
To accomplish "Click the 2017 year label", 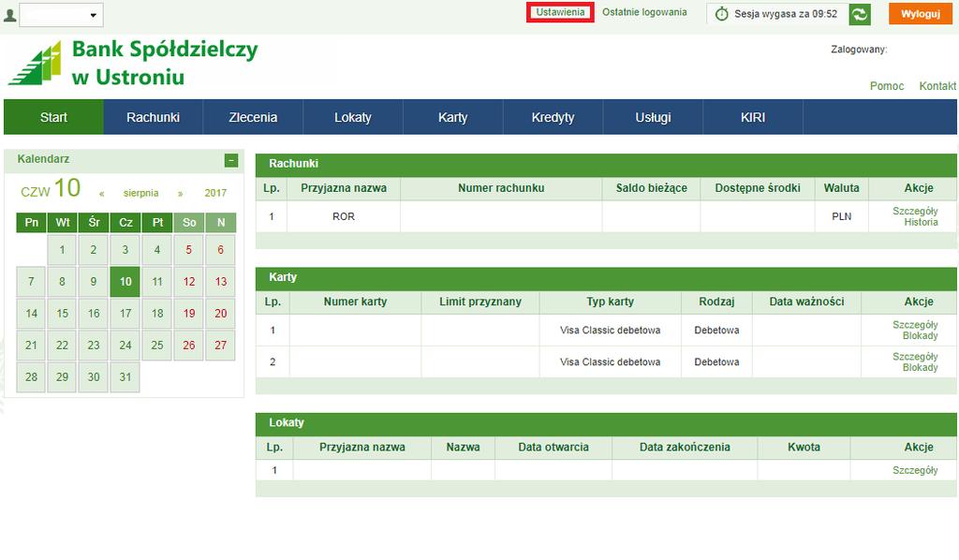I will coord(215,193).
